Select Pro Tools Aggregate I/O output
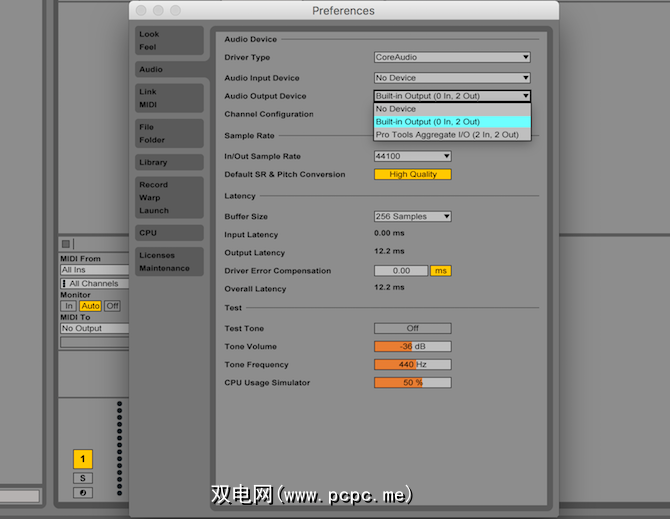Screen dimensions: 670x519 [452, 135]
